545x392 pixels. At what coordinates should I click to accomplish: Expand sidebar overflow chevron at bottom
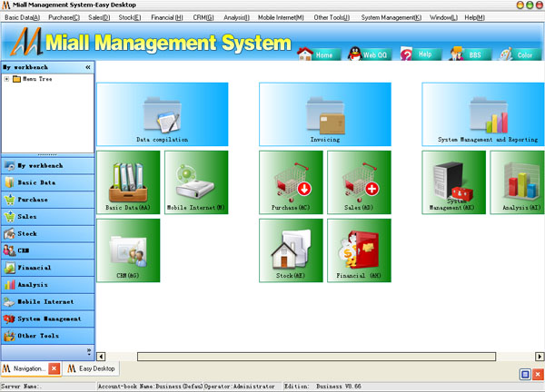tap(89, 352)
